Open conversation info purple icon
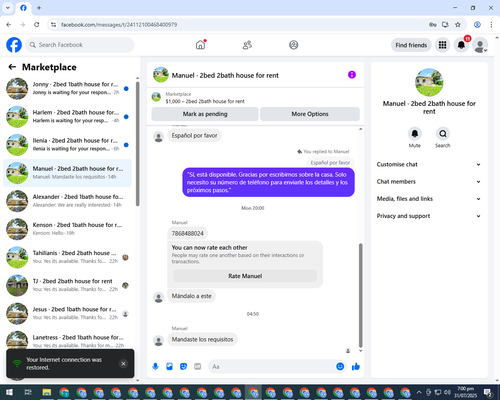Screen dimensions: 500x400 coord(352,75)
